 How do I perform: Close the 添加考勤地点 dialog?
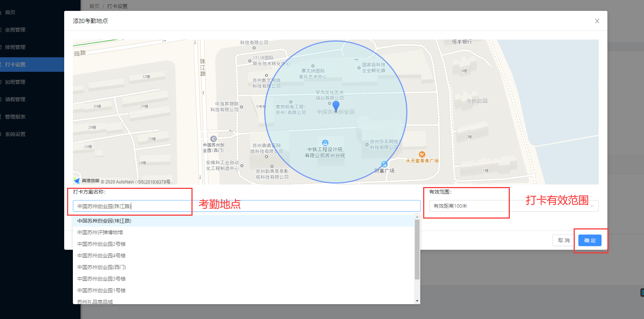click(x=597, y=21)
